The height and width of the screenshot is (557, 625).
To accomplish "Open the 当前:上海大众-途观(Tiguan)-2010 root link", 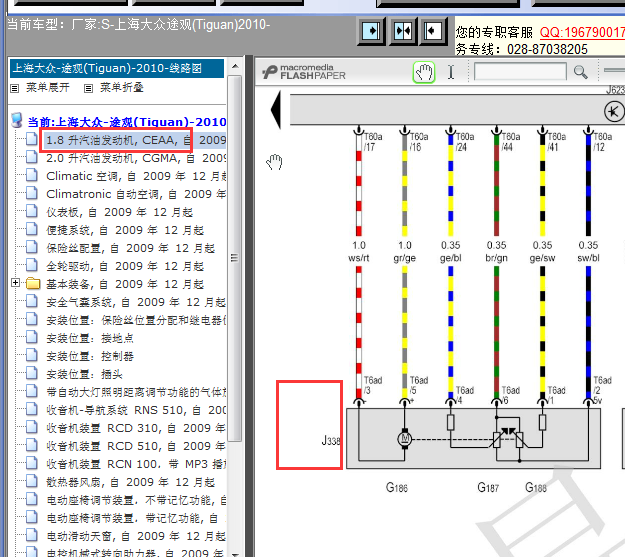I will [x=127, y=122].
